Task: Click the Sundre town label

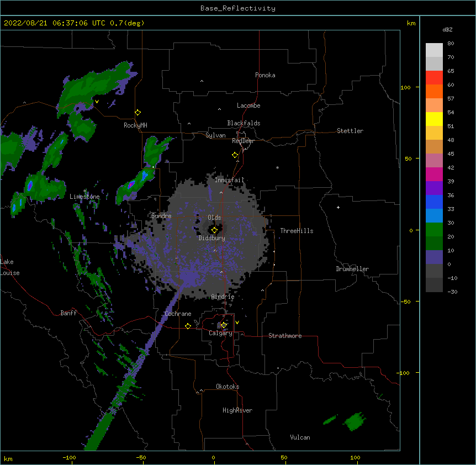Action: coord(161,216)
